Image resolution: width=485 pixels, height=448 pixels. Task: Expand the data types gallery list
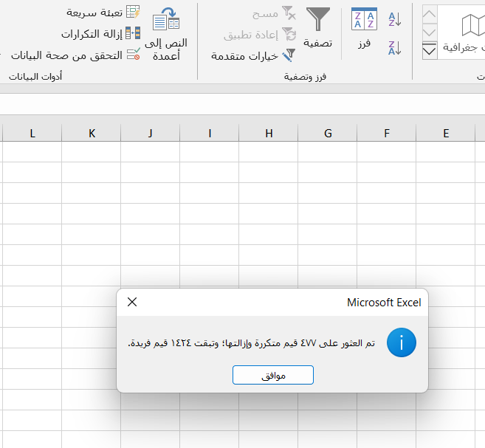point(430,51)
